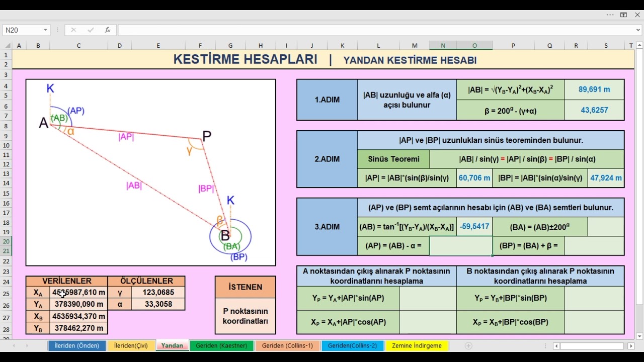The width and height of the screenshot is (644, 362).
Task: Select the Yandan sheet tab
Action: (x=172, y=346)
